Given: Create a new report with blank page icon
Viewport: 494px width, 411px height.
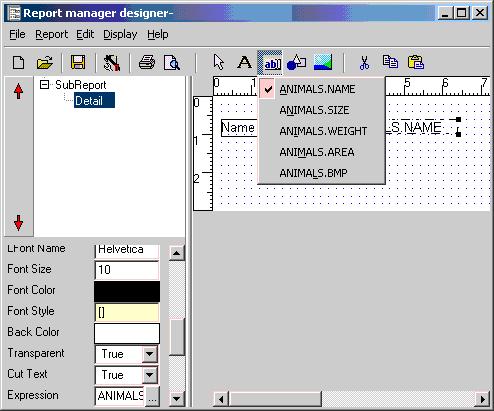Looking at the screenshot, I should (18, 62).
